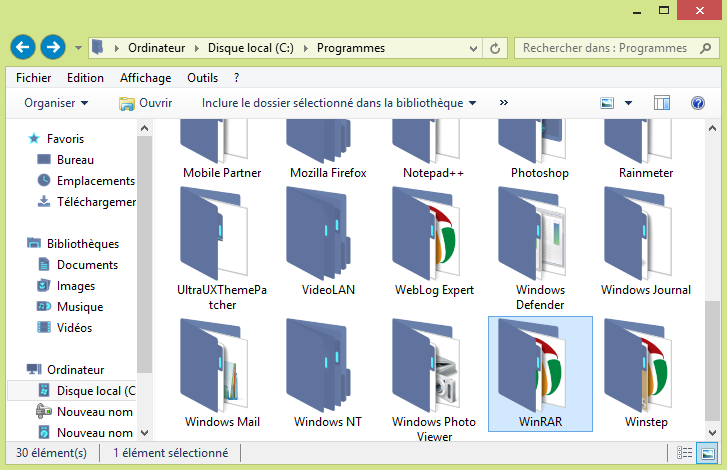Select the Windows Defender folder
Image resolution: width=727 pixels, height=470 pixels.
[540, 249]
